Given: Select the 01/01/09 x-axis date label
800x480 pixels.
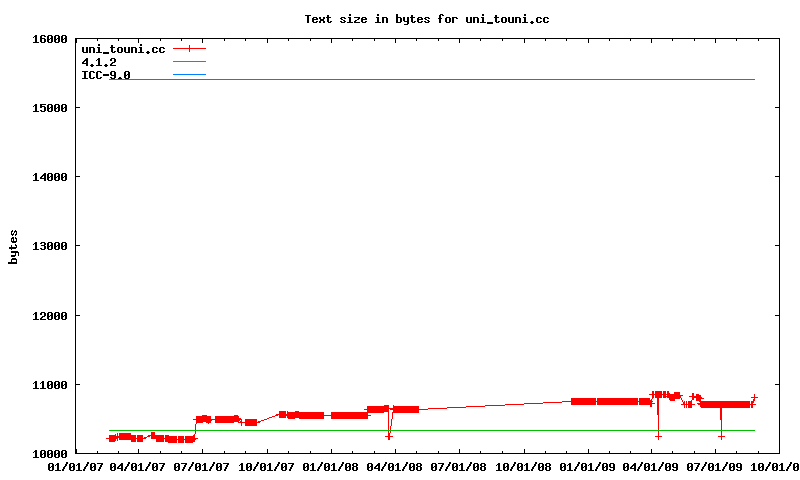Looking at the screenshot, I should tap(588, 467).
